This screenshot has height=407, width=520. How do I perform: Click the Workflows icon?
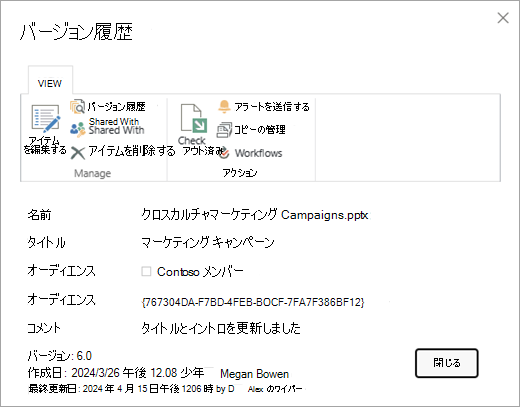[224, 153]
